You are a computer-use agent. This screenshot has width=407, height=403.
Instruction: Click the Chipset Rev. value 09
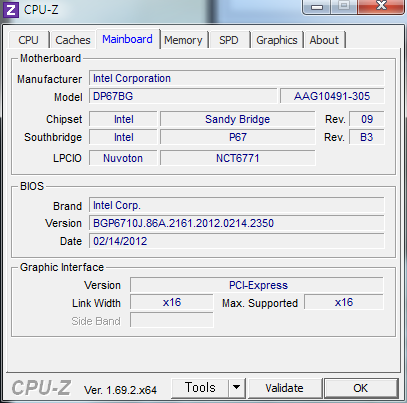pyautogui.click(x=367, y=119)
